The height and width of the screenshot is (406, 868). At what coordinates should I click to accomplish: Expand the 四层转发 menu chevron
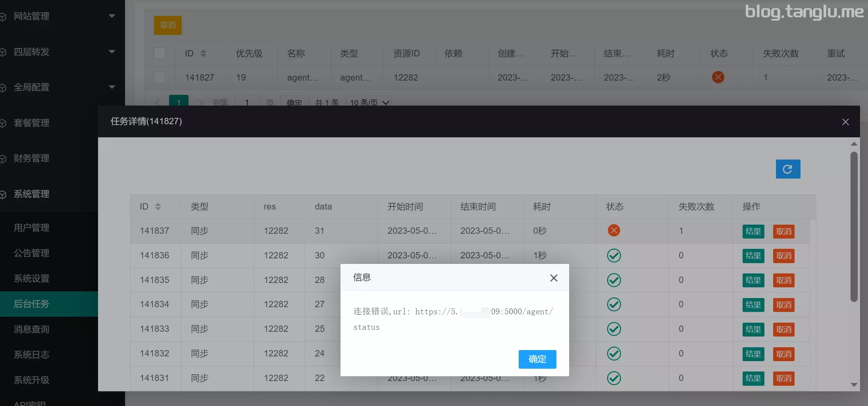(x=112, y=52)
